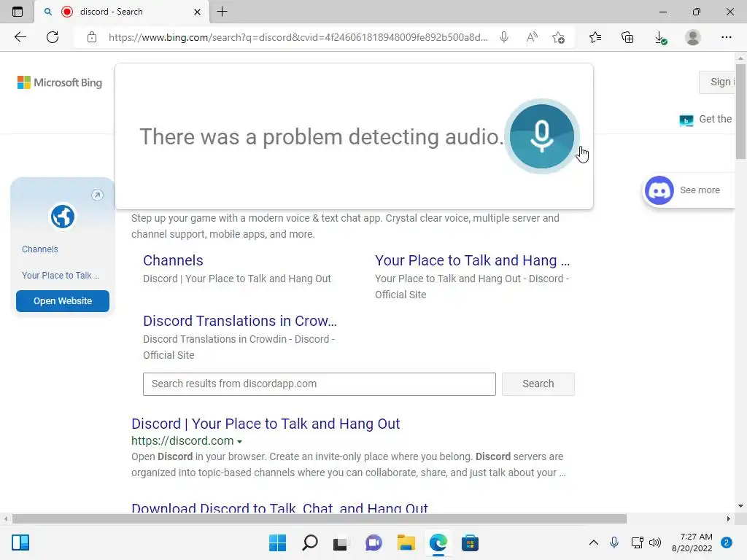Close the discord - Search tab
The width and height of the screenshot is (747, 560).
(197, 12)
